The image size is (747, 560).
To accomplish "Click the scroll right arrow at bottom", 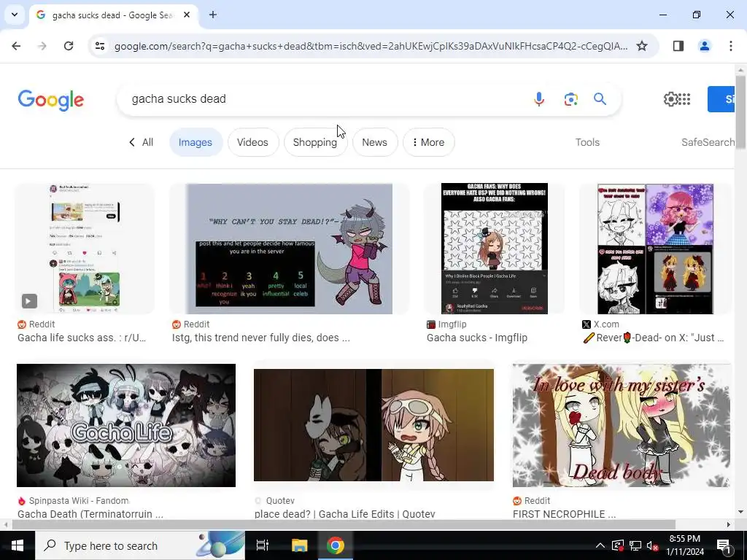I will 729,524.
